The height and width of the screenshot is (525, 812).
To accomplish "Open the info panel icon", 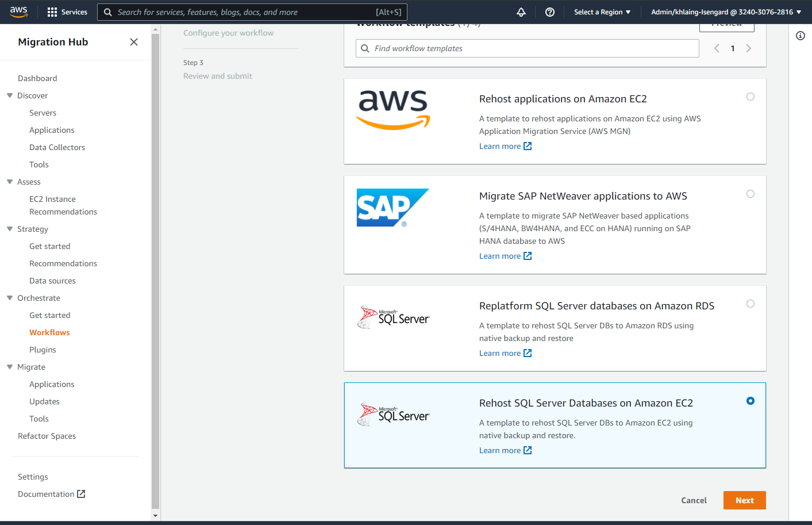I will pyautogui.click(x=801, y=36).
